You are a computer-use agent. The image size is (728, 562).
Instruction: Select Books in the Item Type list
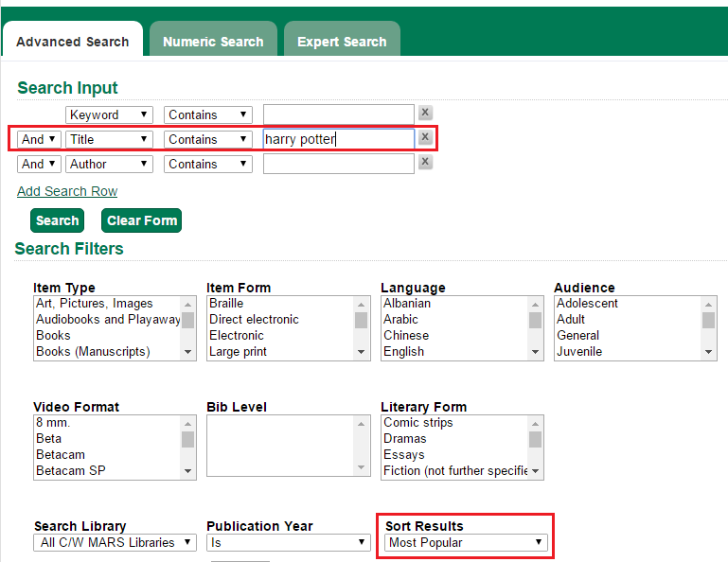point(54,335)
